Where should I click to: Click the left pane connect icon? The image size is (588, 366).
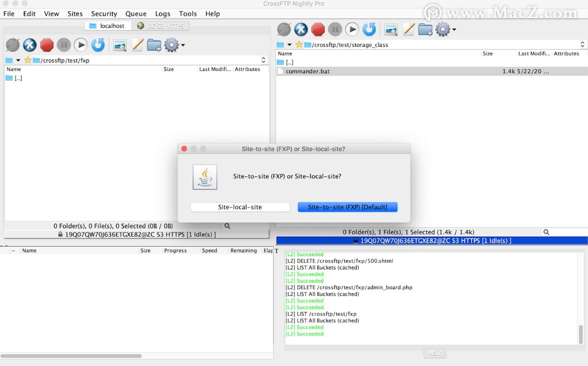[x=13, y=45]
